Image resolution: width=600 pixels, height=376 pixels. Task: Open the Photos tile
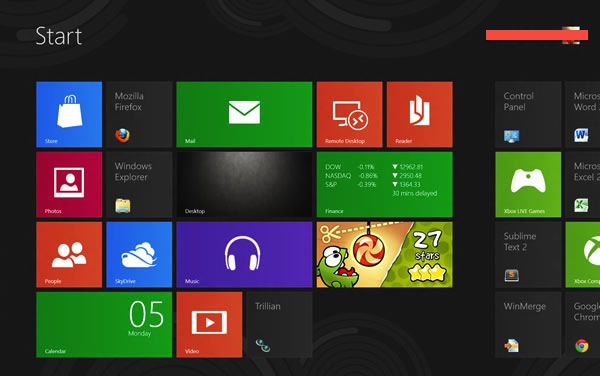tap(69, 185)
